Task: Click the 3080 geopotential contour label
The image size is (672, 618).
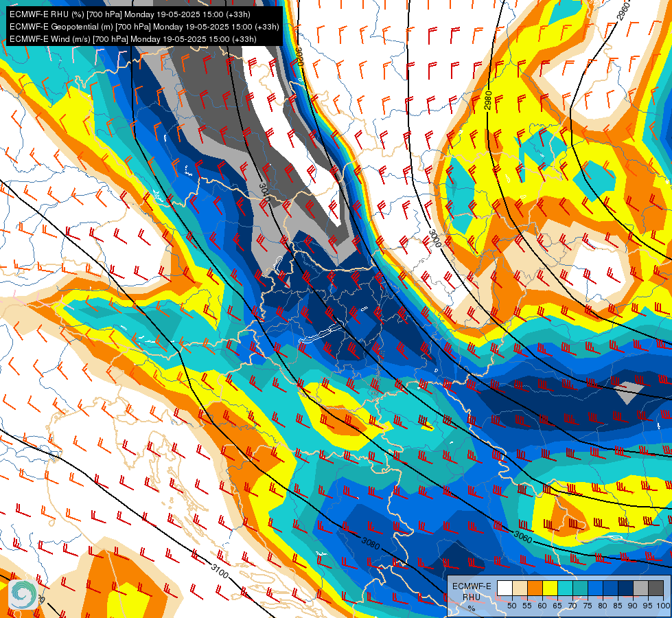Action: click(371, 543)
